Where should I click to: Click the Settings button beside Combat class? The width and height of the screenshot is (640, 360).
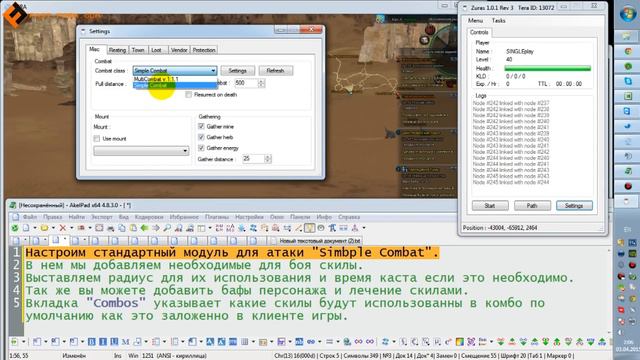(238, 71)
